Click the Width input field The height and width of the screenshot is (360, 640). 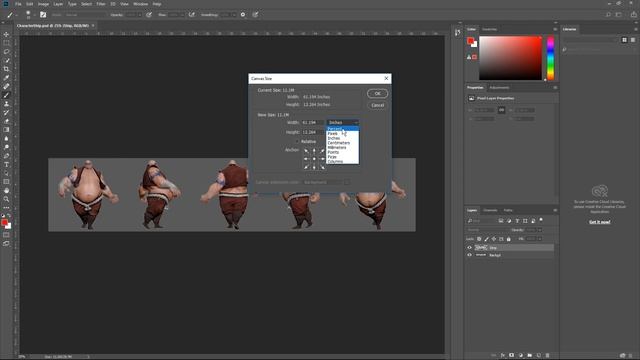(x=312, y=122)
